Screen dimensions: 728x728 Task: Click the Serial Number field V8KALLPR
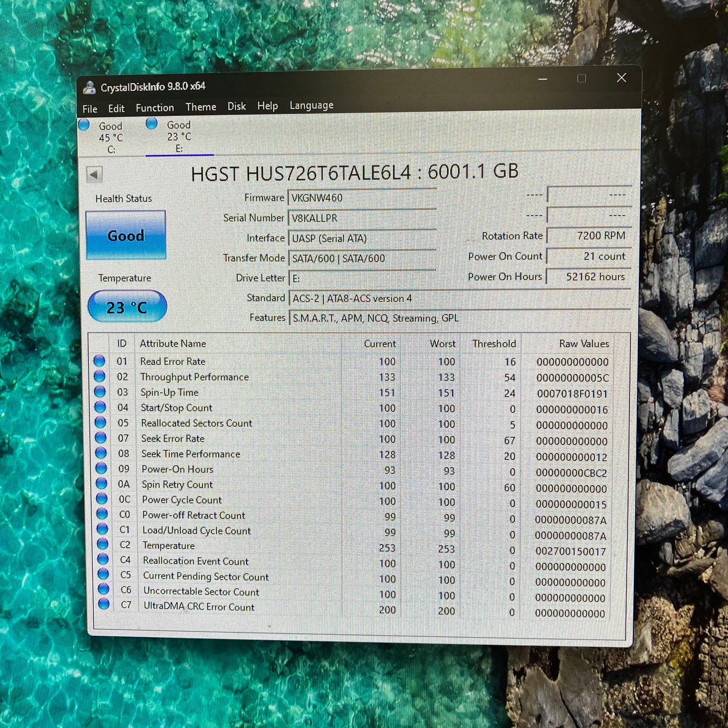362,218
